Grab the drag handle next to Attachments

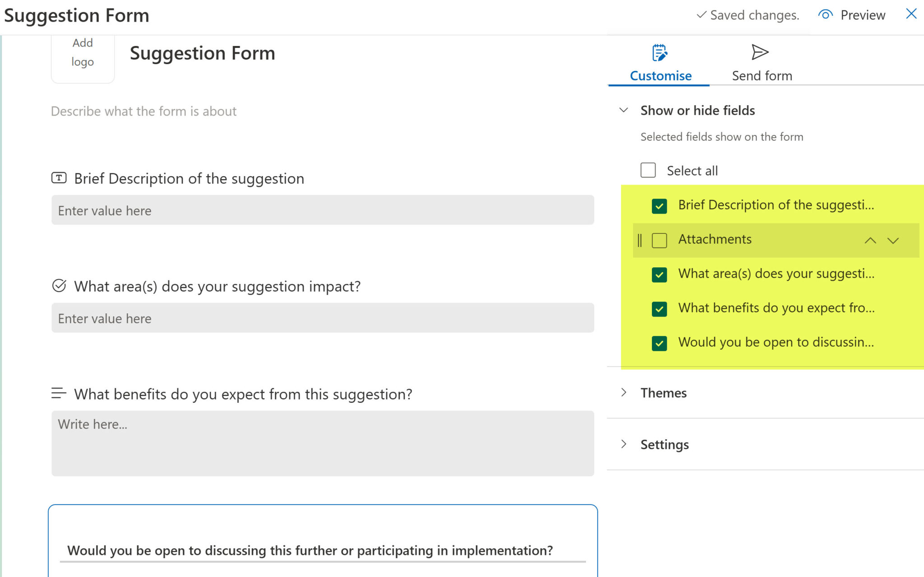(640, 240)
